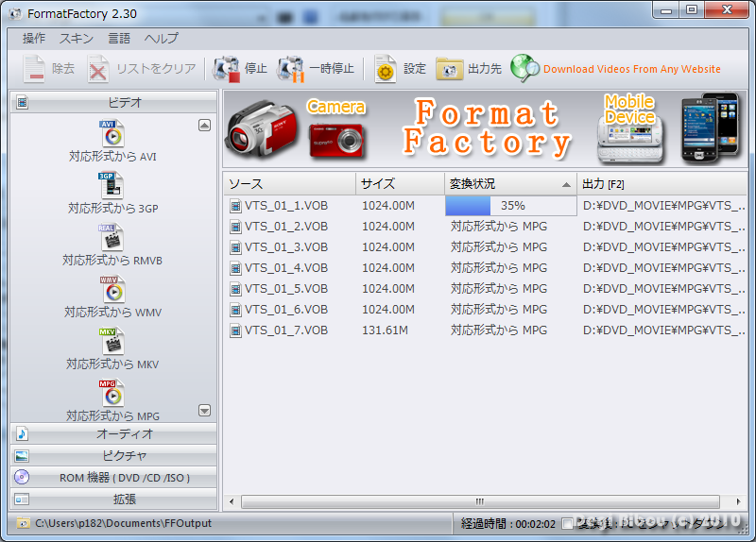Click the globe download icon
This screenshot has width=756, height=542.
[x=524, y=68]
